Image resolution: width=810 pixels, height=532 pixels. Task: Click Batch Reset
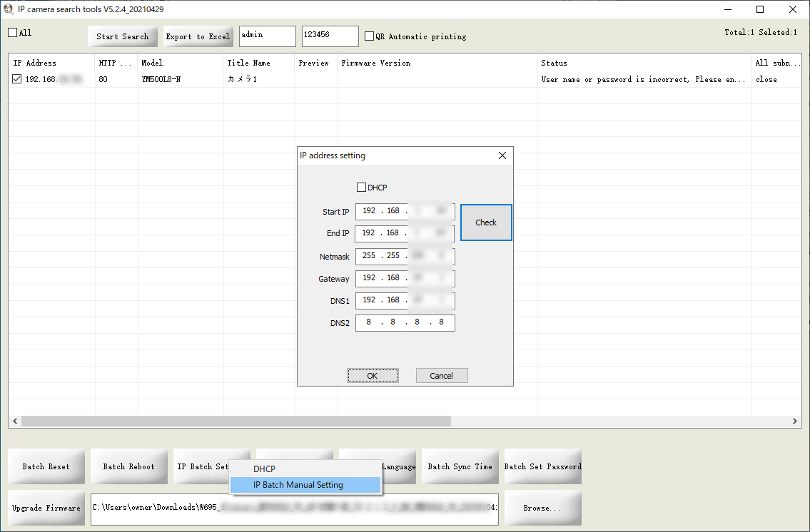[46, 466]
